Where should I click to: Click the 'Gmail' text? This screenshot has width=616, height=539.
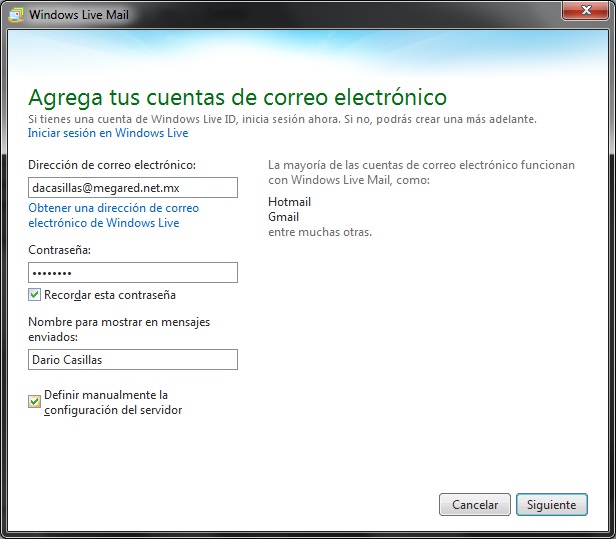point(284,217)
